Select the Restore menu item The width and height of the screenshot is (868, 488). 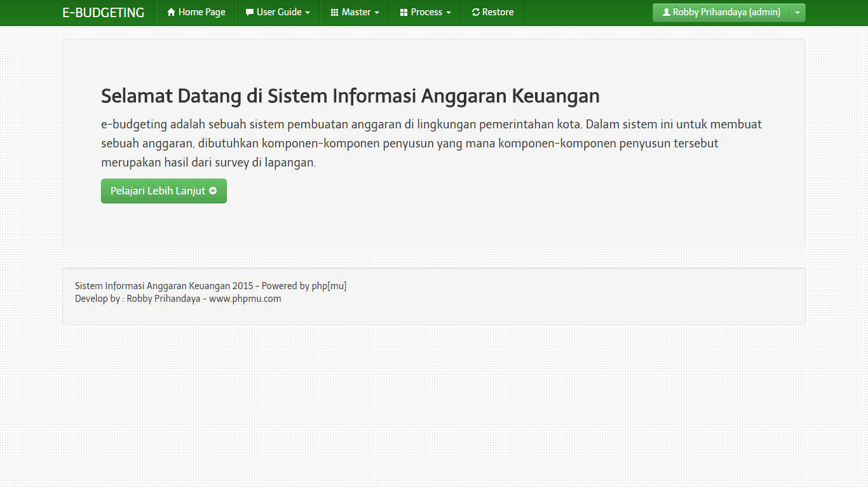click(498, 13)
